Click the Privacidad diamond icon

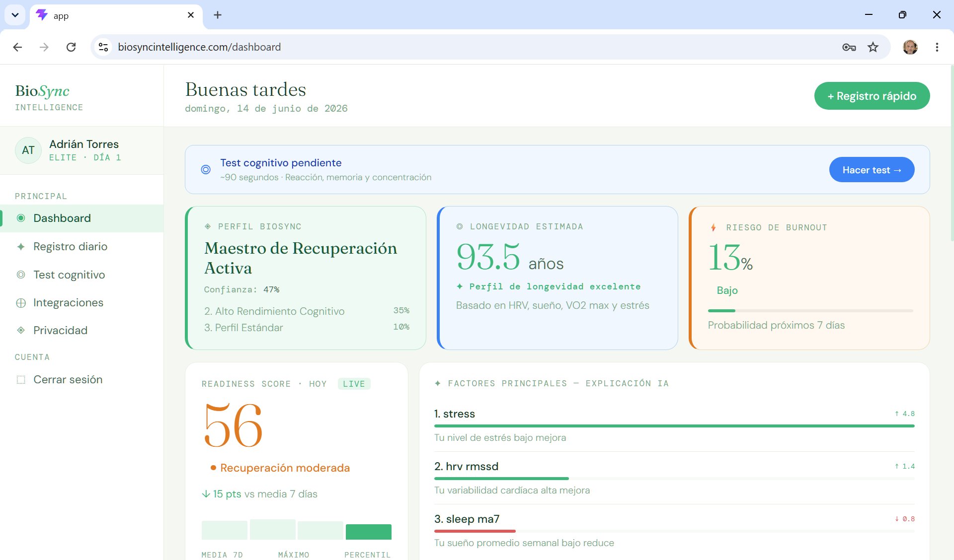click(21, 330)
